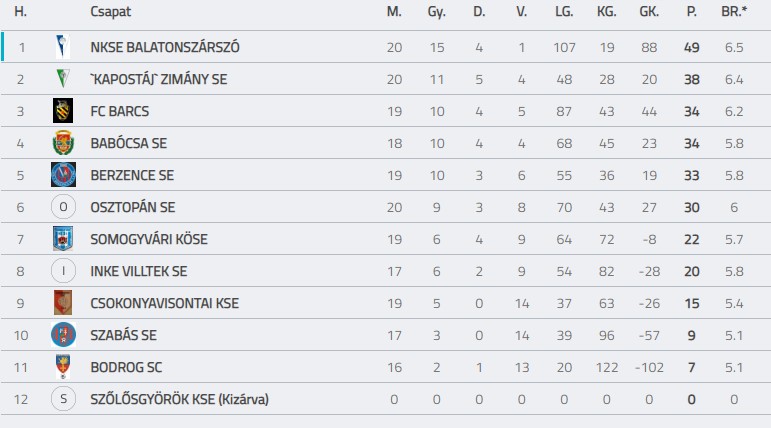Click the Somogyvári KÖSE team crest
The width and height of the screenshot is (771, 428).
tap(63, 239)
